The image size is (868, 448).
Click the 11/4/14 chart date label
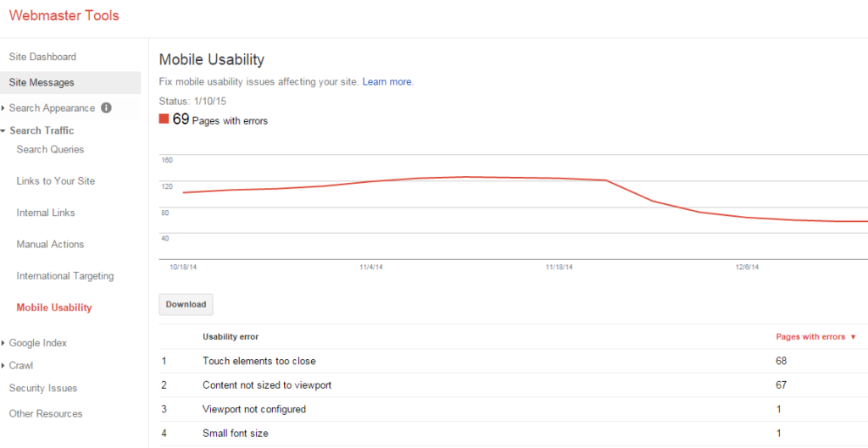(x=371, y=267)
